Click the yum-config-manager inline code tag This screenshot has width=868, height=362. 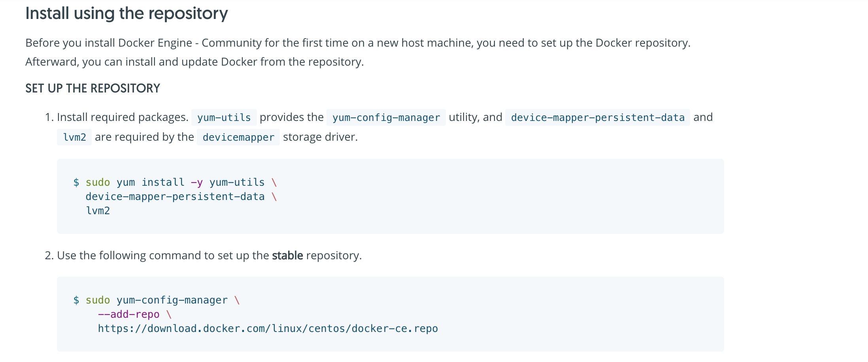(x=386, y=117)
